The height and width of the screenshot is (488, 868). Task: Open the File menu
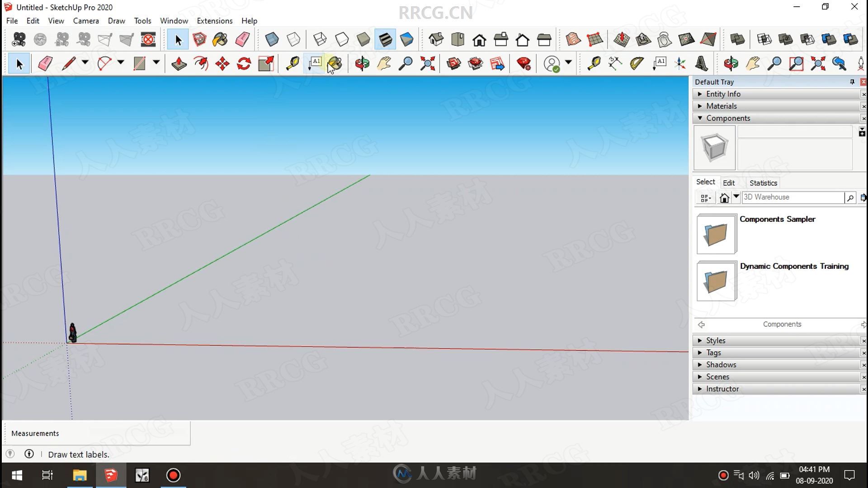pyautogui.click(x=12, y=21)
